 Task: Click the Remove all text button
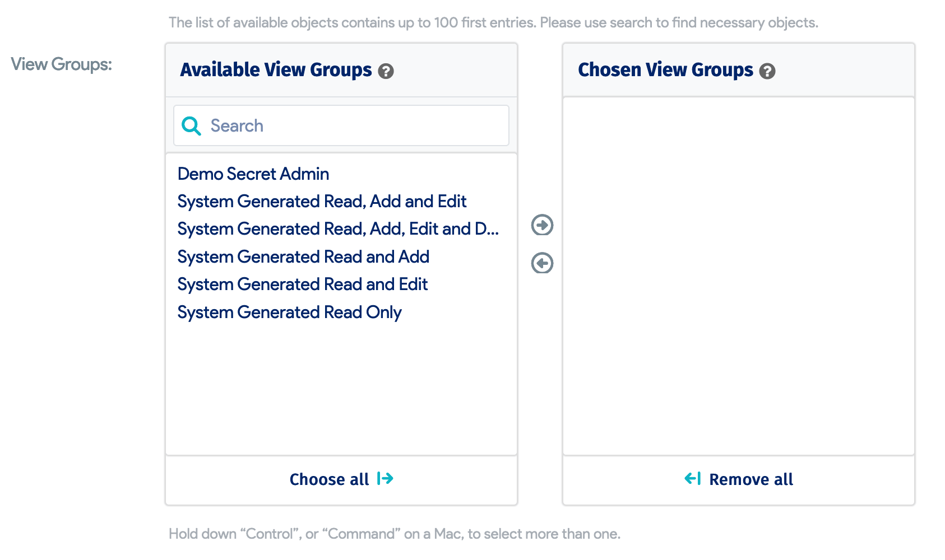[x=751, y=479]
